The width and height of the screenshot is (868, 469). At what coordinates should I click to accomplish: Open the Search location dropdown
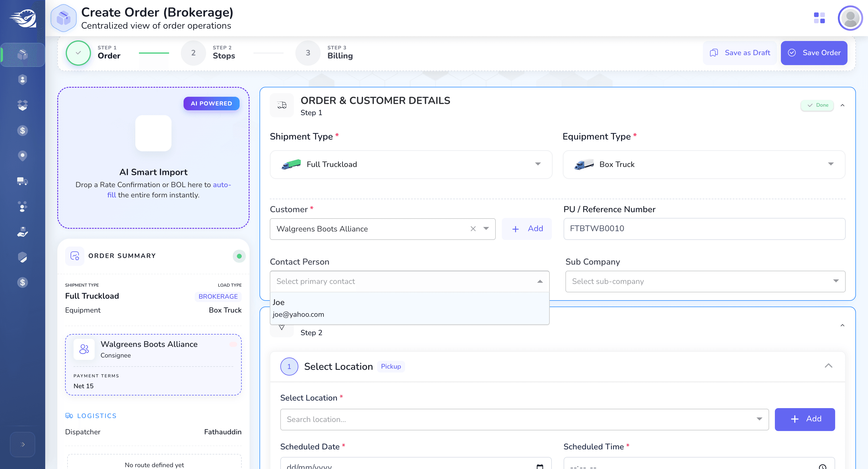tap(524, 420)
